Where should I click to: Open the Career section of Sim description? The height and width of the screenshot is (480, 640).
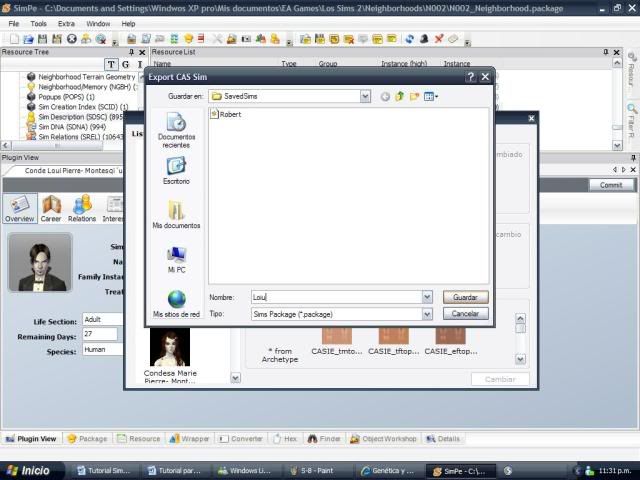(51, 208)
